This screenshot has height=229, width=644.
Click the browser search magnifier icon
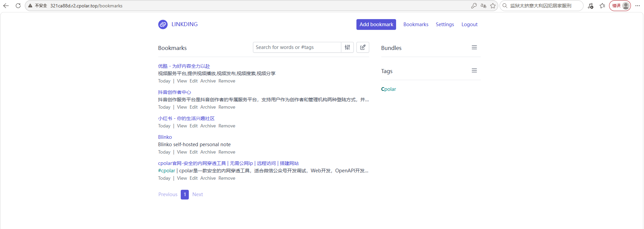(505, 6)
